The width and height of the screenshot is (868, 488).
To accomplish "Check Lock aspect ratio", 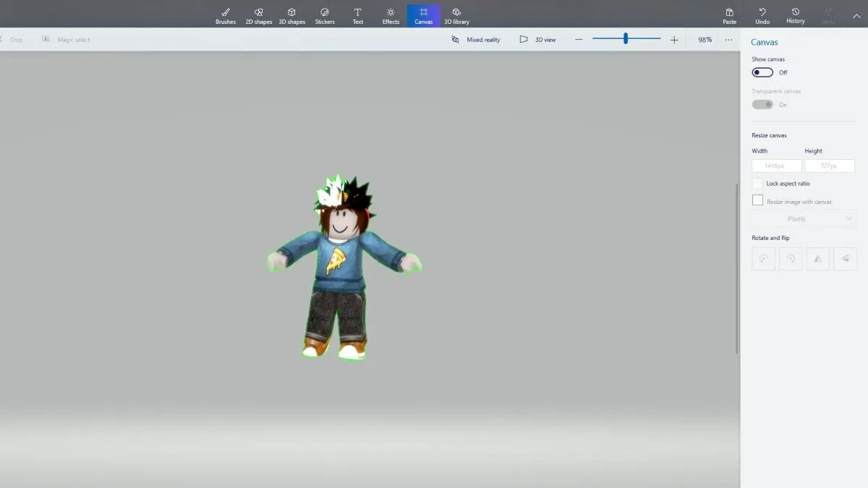I will pyautogui.click(x=757, y=183).
